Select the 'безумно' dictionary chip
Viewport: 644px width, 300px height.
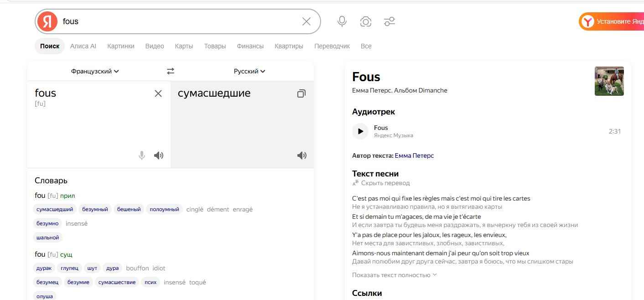click(47, 223)
